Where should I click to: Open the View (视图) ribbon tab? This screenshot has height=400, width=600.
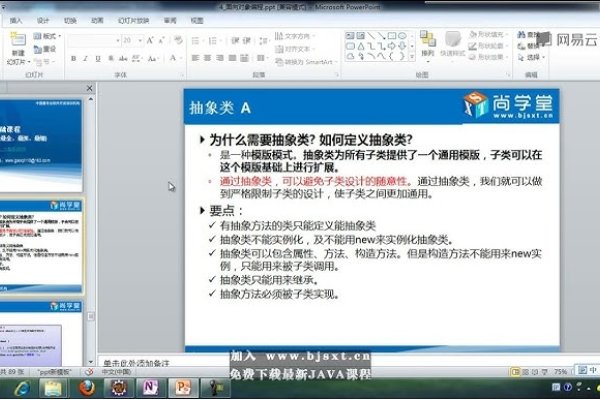(197, 20)
